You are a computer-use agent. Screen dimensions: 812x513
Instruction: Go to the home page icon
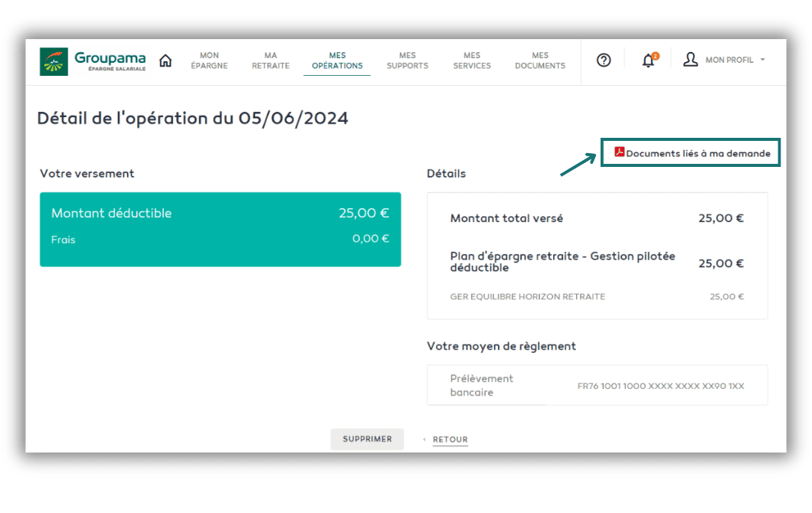pos(165,60)
